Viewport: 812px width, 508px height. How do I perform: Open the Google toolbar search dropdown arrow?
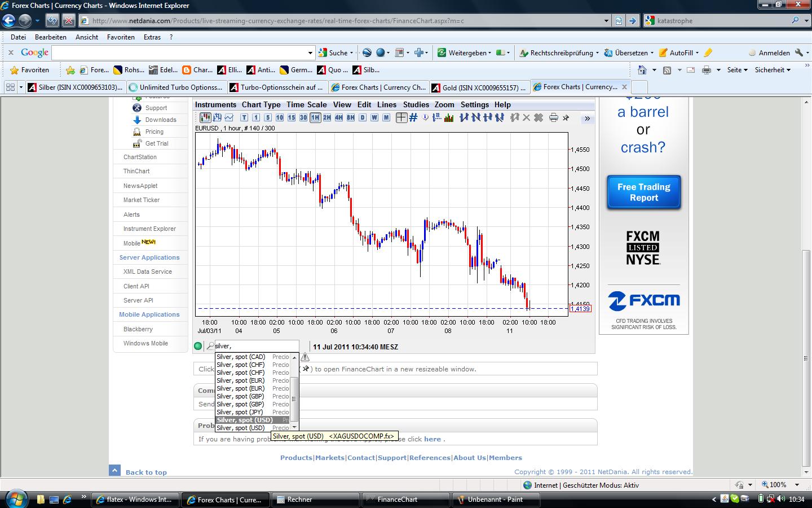coord(310,53)
